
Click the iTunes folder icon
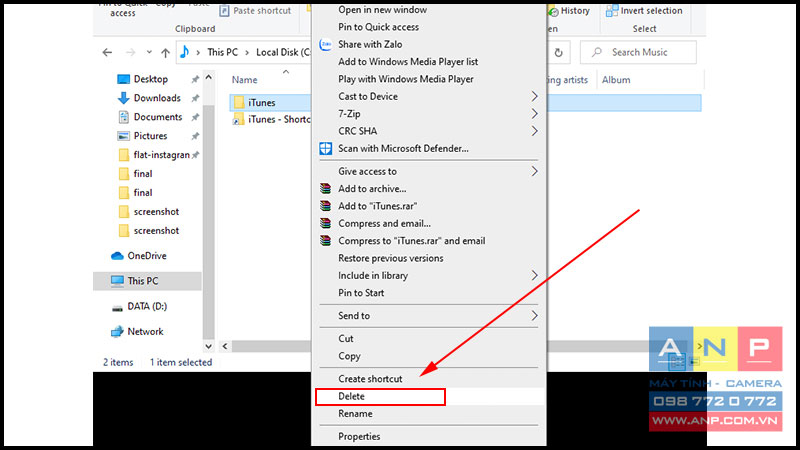239,103
